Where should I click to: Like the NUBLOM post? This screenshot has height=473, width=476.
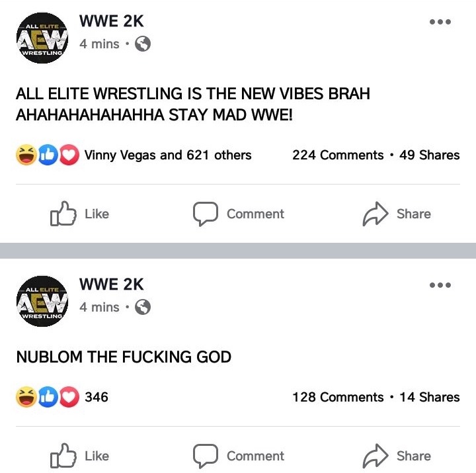click(x=80, y=456)
